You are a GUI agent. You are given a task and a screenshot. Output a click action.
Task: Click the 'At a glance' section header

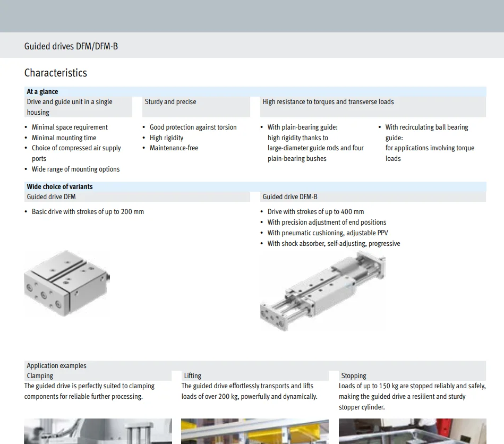coord(42,91)
